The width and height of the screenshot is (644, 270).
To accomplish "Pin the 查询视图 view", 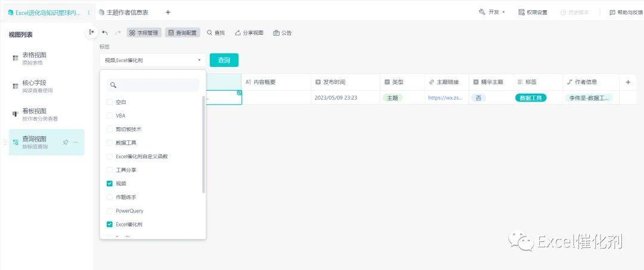I will click(x=66, y=142).
